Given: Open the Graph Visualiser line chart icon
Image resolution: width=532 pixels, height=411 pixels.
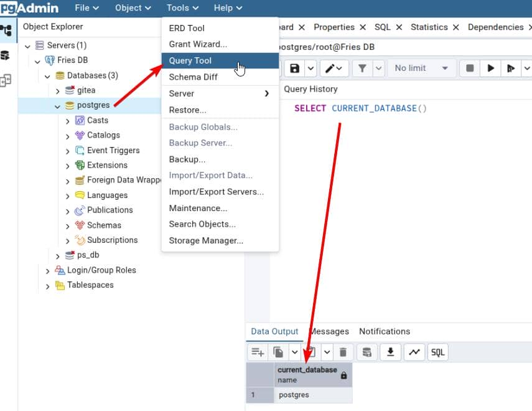Looking at the screenshot, I should (x=414, y=352).
